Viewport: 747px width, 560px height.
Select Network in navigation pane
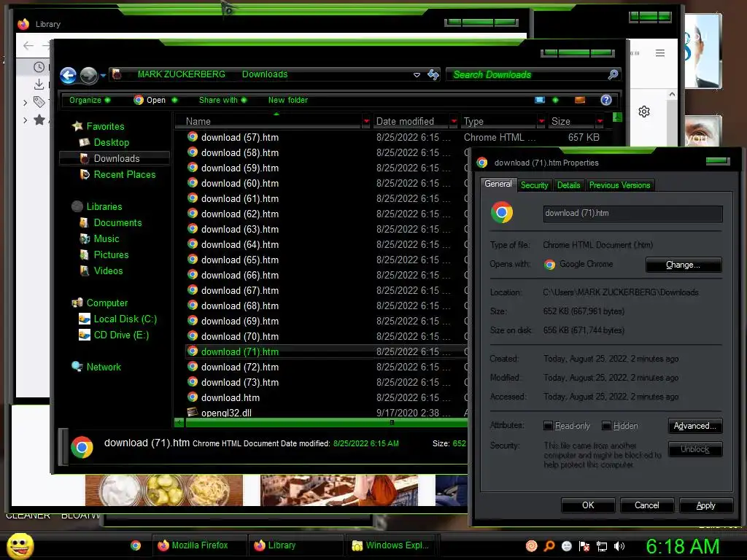coord(104,367)
